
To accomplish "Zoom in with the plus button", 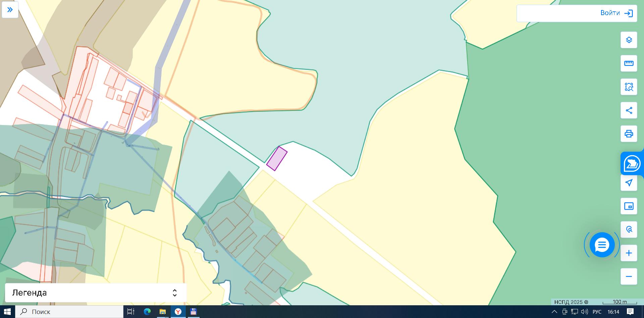I will 629,253.
